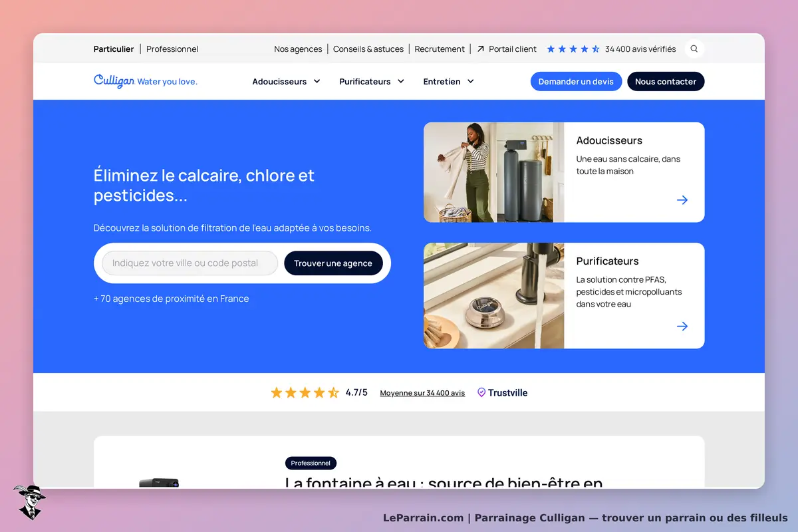
Task: Click the Purificateurs card title
Action: point(607,261)
